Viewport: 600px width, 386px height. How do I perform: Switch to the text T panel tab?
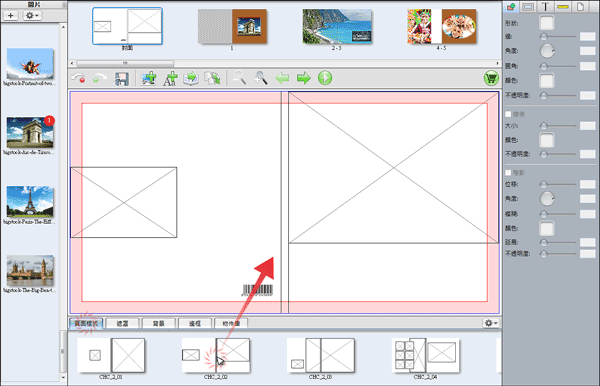(x=546, y=7)
